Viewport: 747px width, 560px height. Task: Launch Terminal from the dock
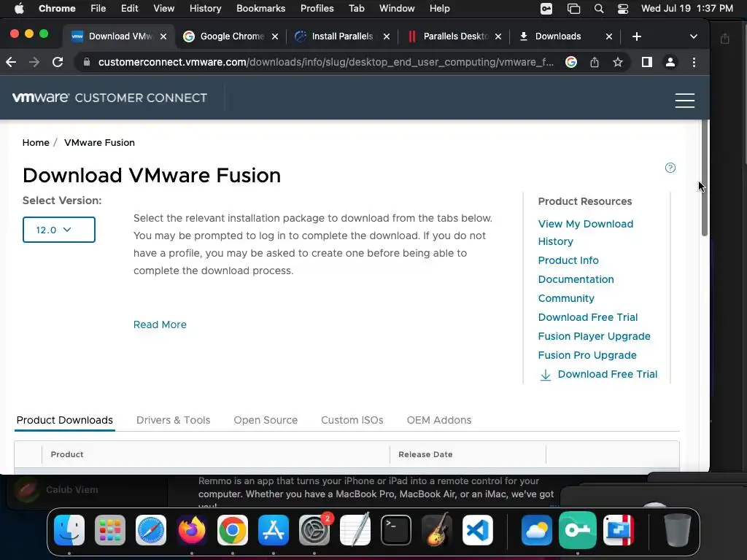click(396, 530)
